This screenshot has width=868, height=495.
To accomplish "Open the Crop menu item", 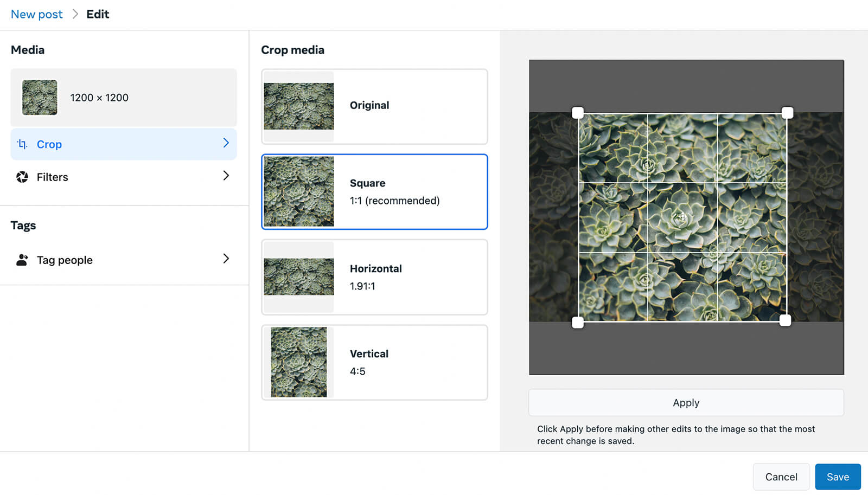I will (x=124, y=144).
